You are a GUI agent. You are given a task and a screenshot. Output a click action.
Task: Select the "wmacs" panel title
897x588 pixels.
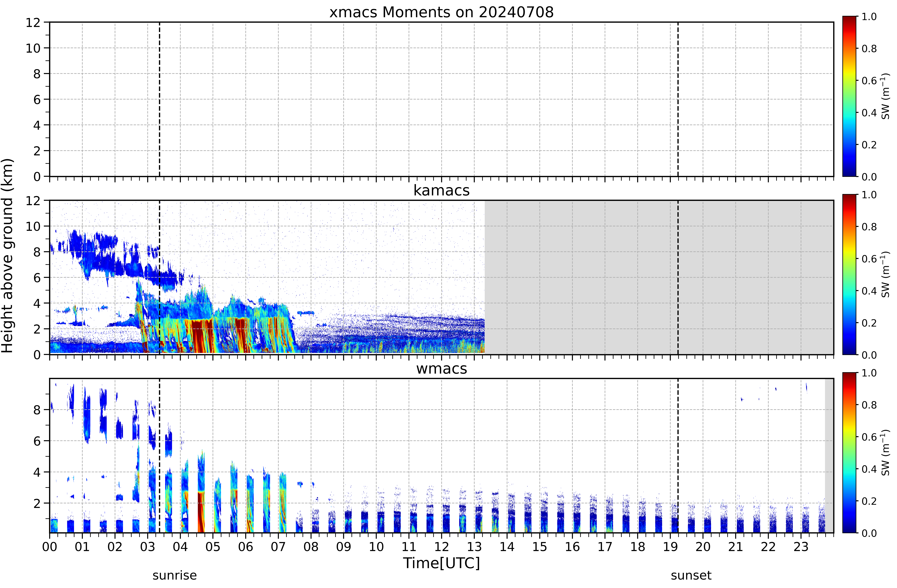point(441,369)
